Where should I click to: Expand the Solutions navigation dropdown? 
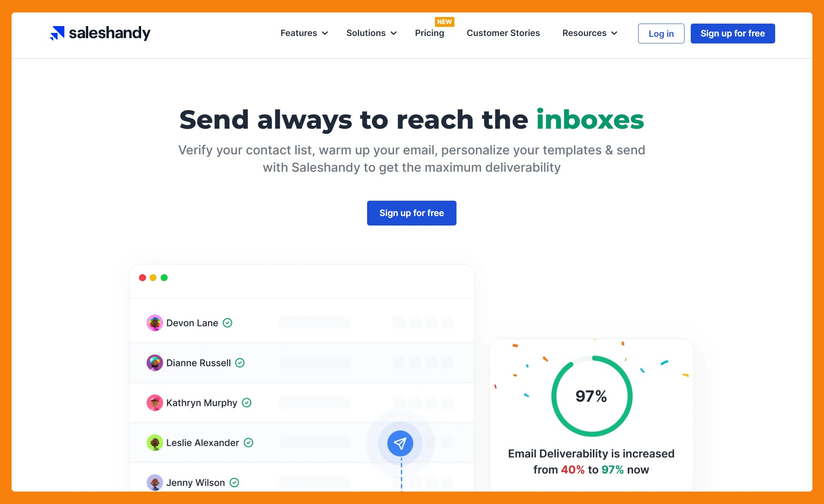point(371,33)
